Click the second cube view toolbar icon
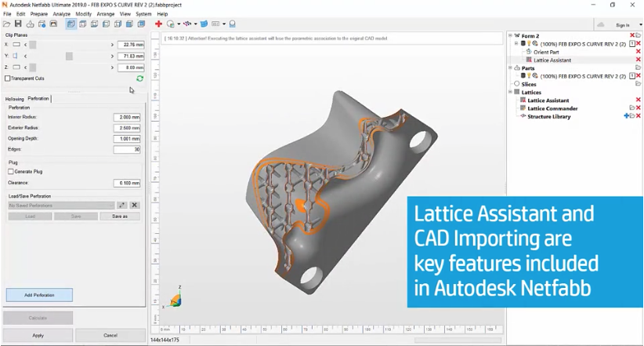Screen dimensions: 644x346 pyautogui.click(x=82, y=24)
